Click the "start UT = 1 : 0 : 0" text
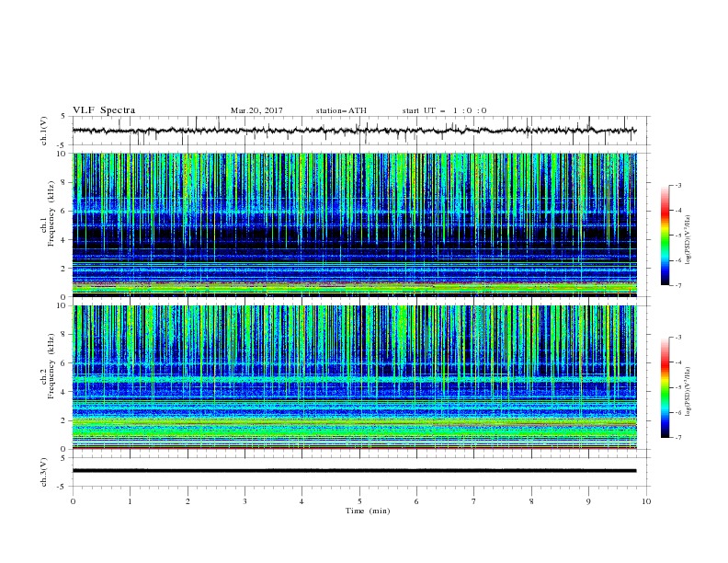 pos(444,110)
